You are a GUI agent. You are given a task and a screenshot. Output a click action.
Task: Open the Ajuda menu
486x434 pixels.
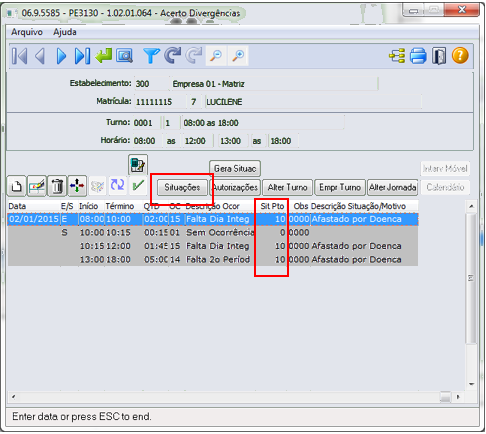(65, 32)
